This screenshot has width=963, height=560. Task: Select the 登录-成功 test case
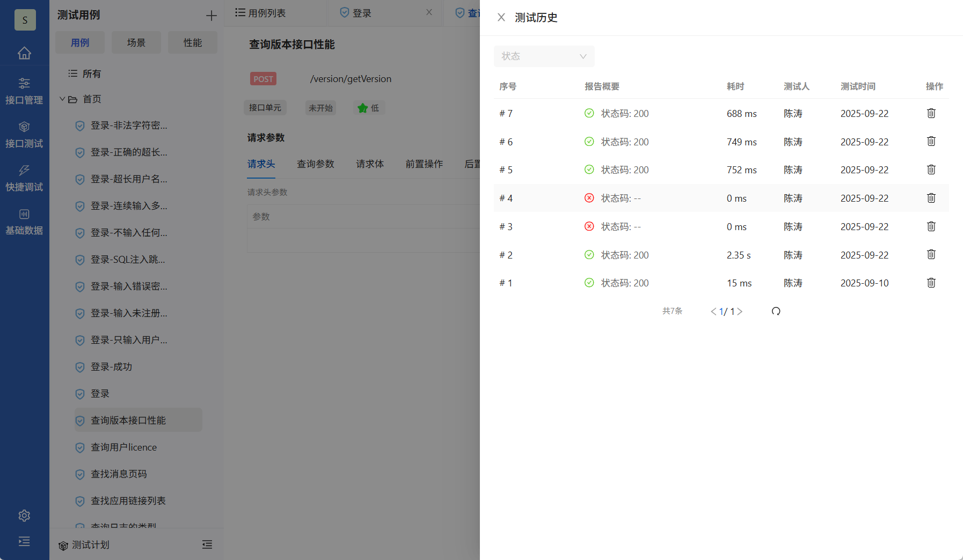pyautogui.click(x=111, y=367)
